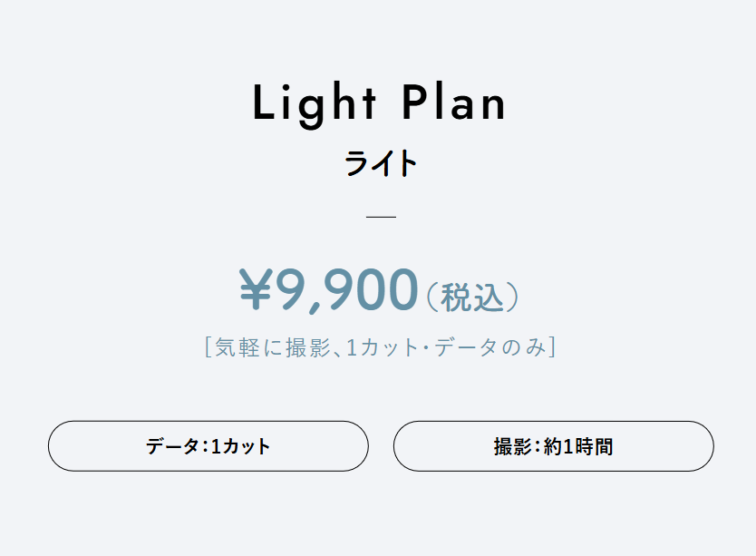
Task: Click the "ライト" subtitle text
Action: coord(381,163)
